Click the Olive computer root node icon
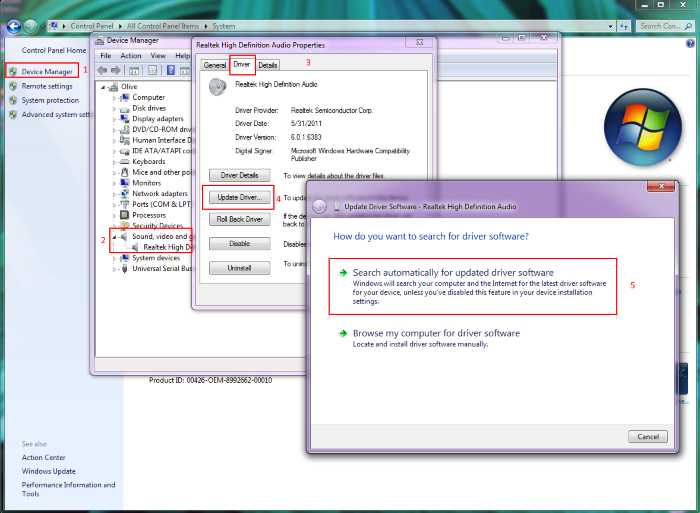Viewport: 700px width, 513px height. 114,87
